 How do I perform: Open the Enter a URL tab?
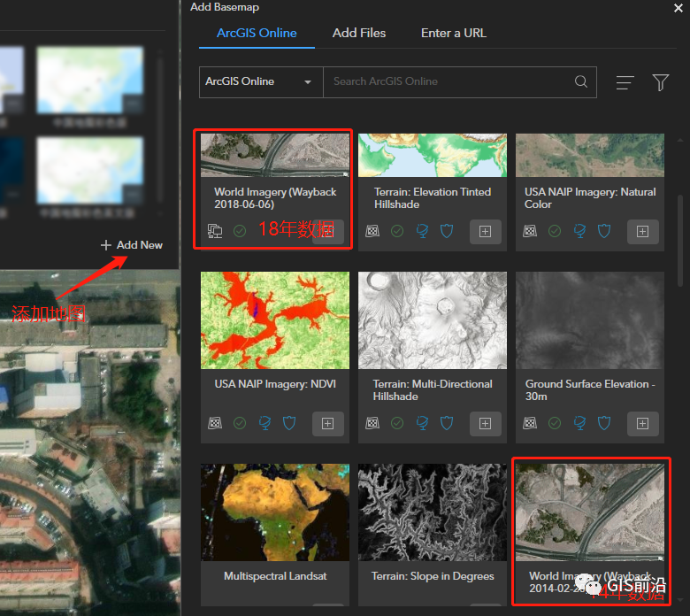453,33
